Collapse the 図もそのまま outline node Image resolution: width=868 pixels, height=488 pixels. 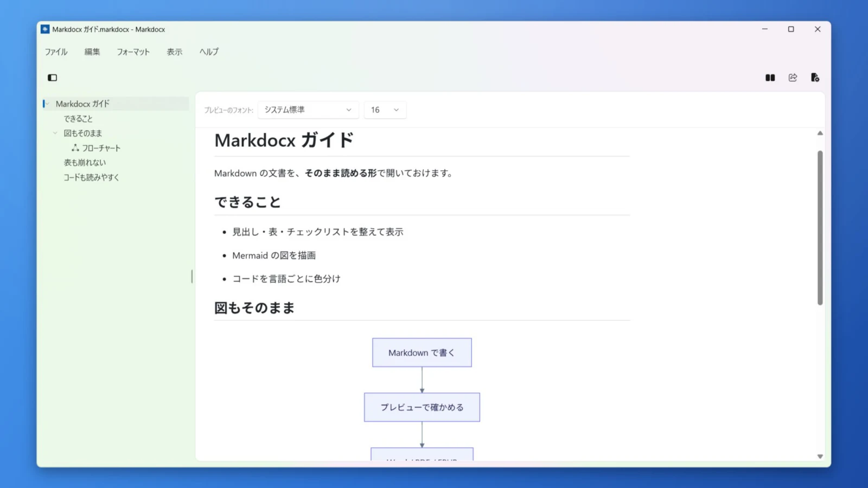pos(55,133)
